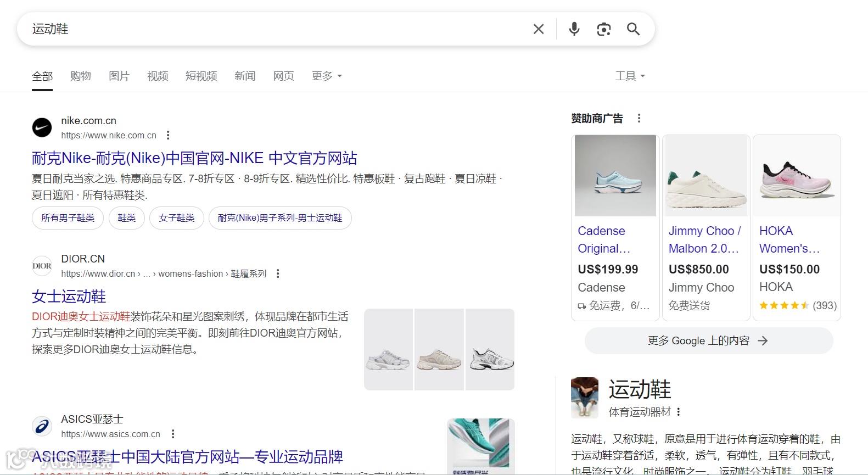
Task: Click the 女子鞋类 sitelink chip
Action: [x=177, y=218]
